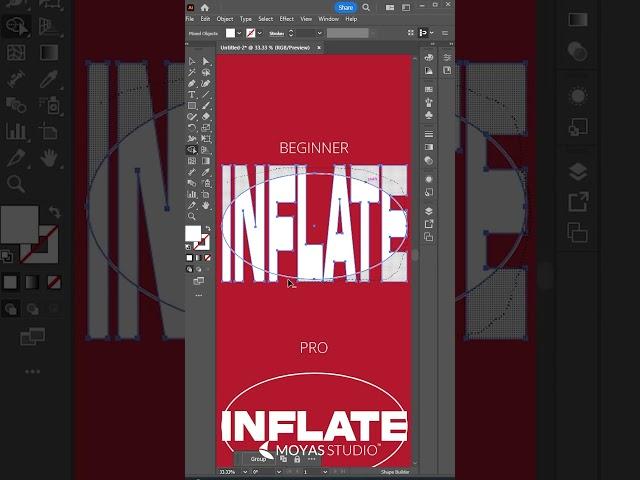Select the Curvature tool

(206, 83)
